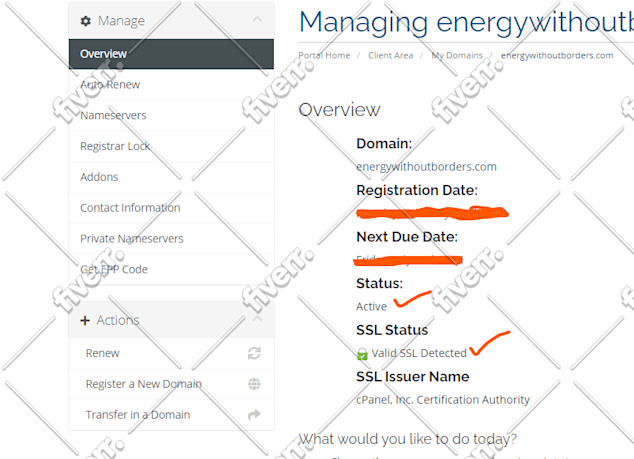Open Client Area breadcrumb
This screenshot has width=634, height=459.
click(x=391, y=55)
